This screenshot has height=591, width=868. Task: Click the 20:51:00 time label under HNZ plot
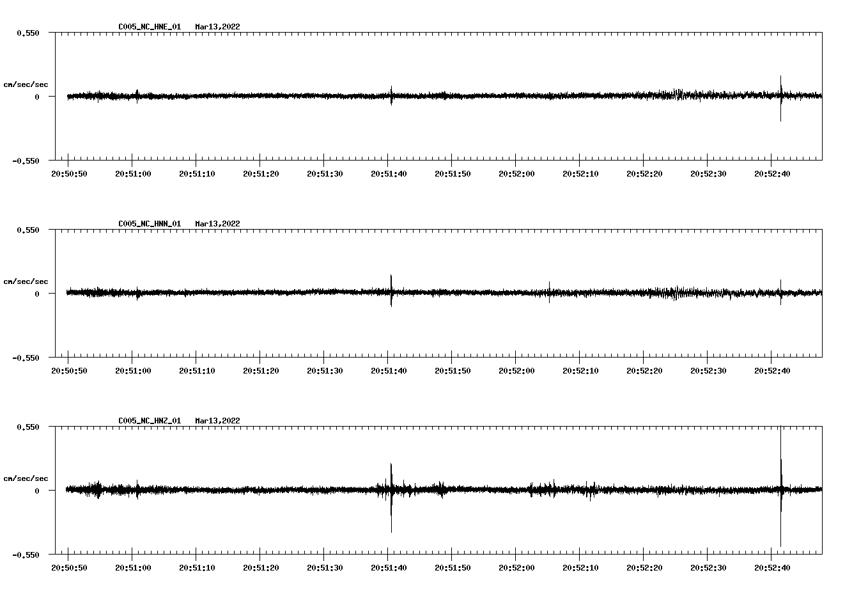click(x=133, y=568)
